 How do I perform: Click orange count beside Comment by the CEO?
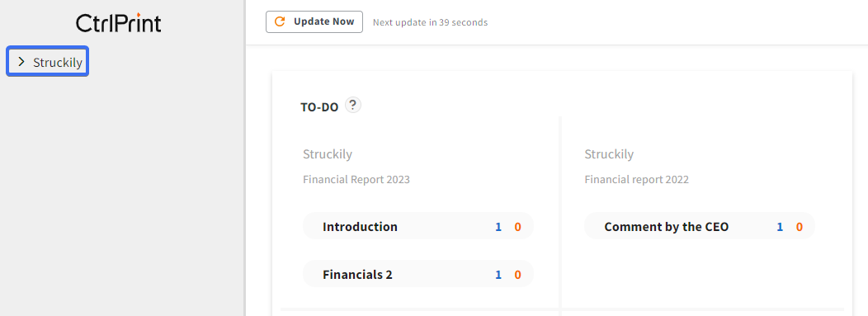click(x=800, y=227)
